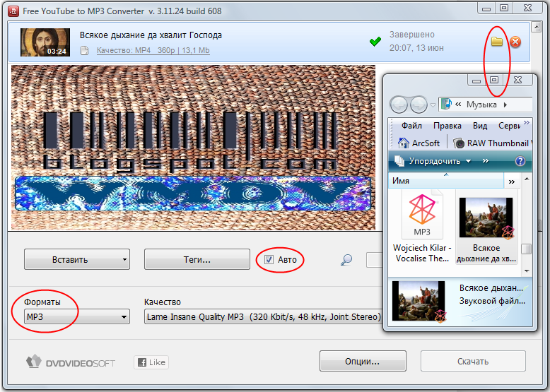550x392 pixels.
Task: Expand hidden menu items chevron after Серви
Action: (x=527, y=123)
